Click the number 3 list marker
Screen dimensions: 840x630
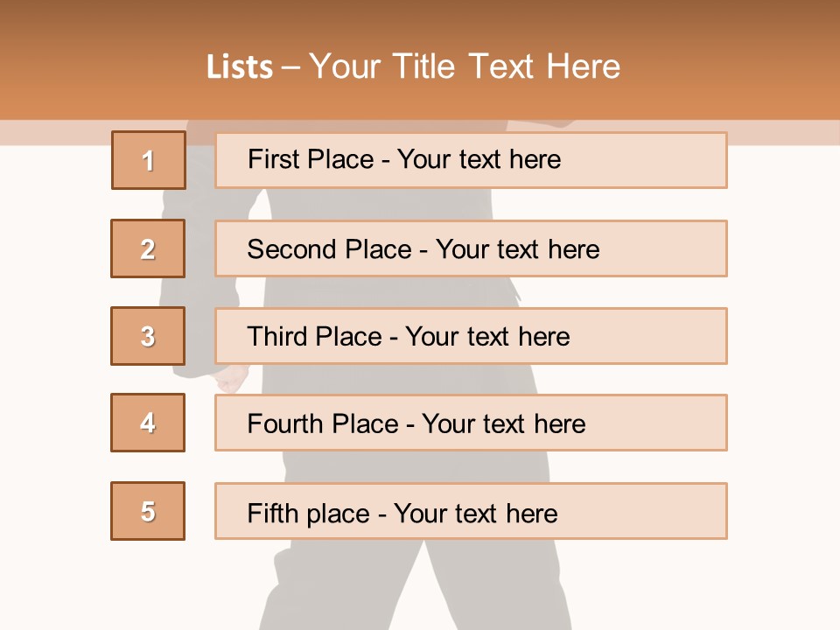[148, 336]
